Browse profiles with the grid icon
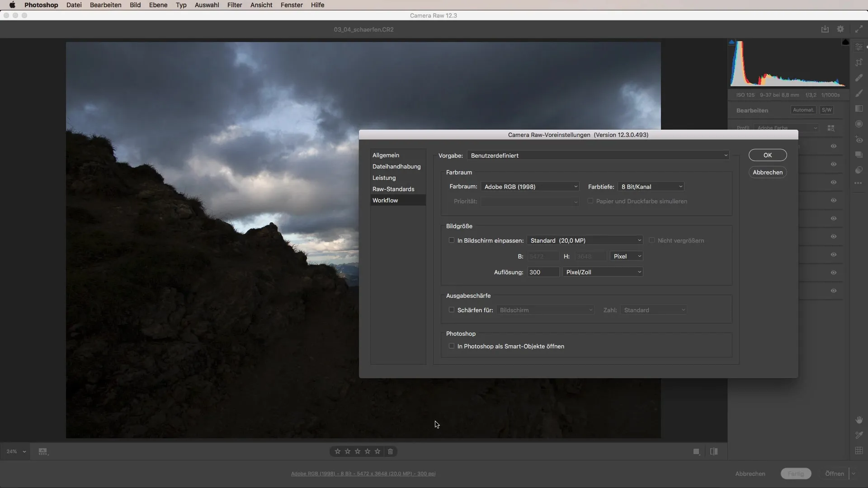This screenshot has height=488, width=868. (x=831, y=128)
